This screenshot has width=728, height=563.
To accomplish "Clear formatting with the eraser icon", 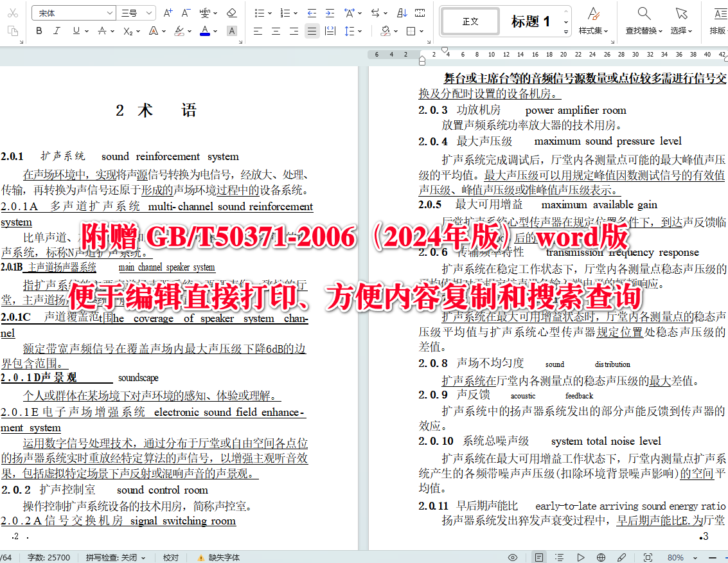I will pyautogui.click(x=232, y=12).
